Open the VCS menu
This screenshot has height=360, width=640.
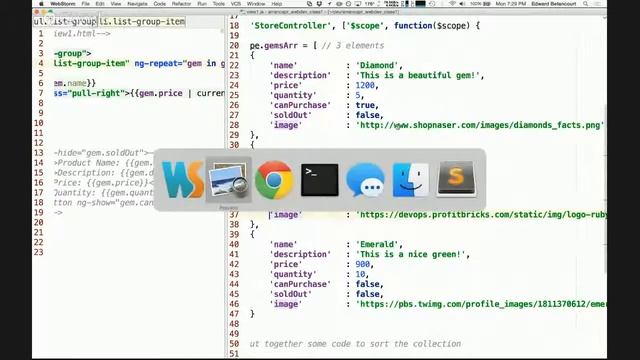[236, 4]
